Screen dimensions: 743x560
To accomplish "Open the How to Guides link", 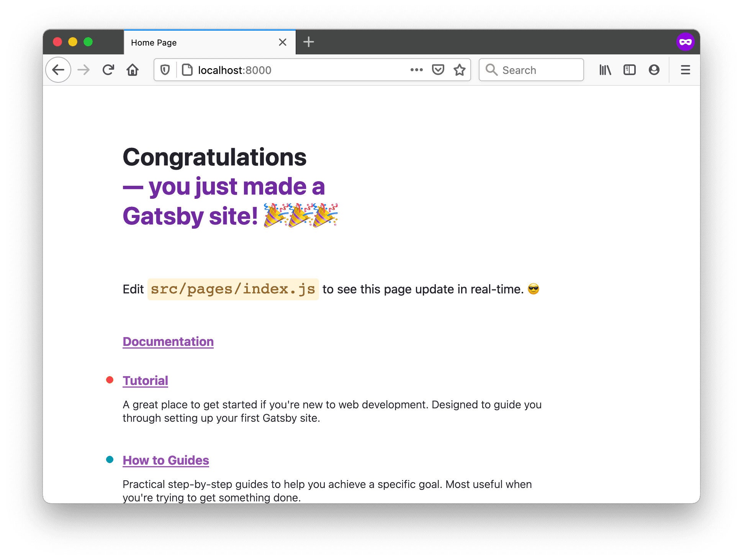I will coord(166,460).
